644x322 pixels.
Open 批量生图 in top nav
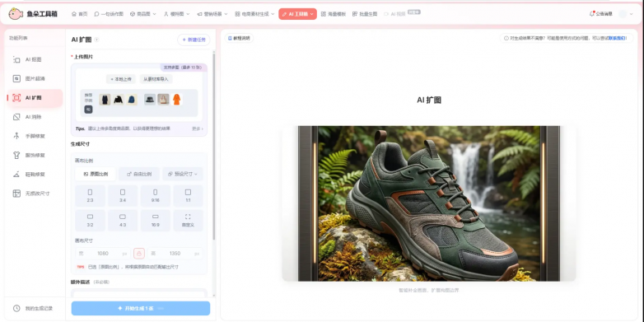[x=365, y=14]
